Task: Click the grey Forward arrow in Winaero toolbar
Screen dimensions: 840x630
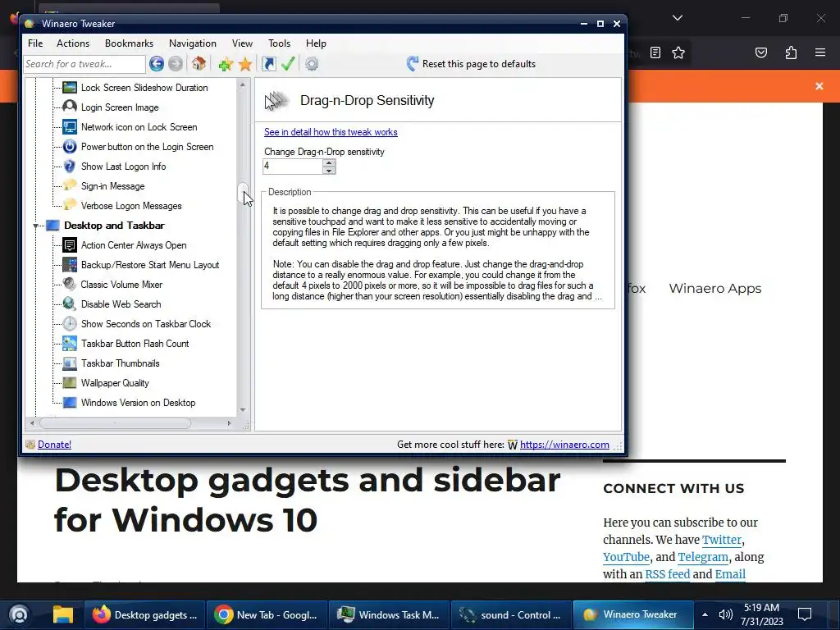Action: (x=176, y=64)
